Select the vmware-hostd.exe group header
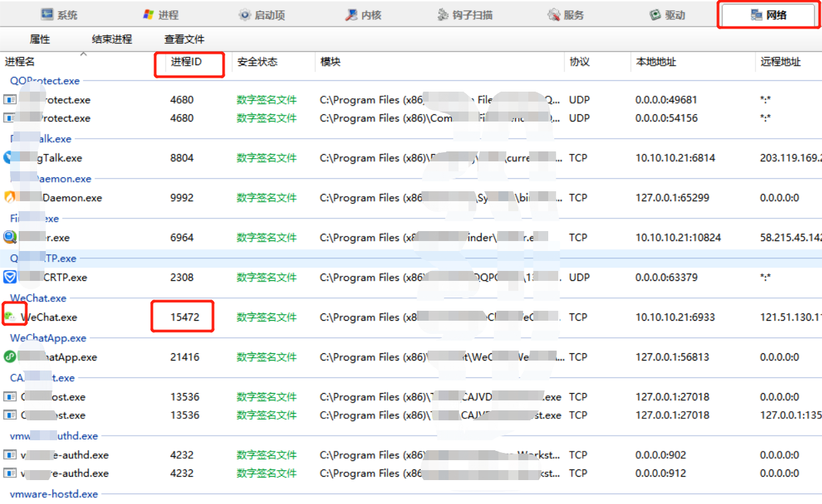 (54, 494)
